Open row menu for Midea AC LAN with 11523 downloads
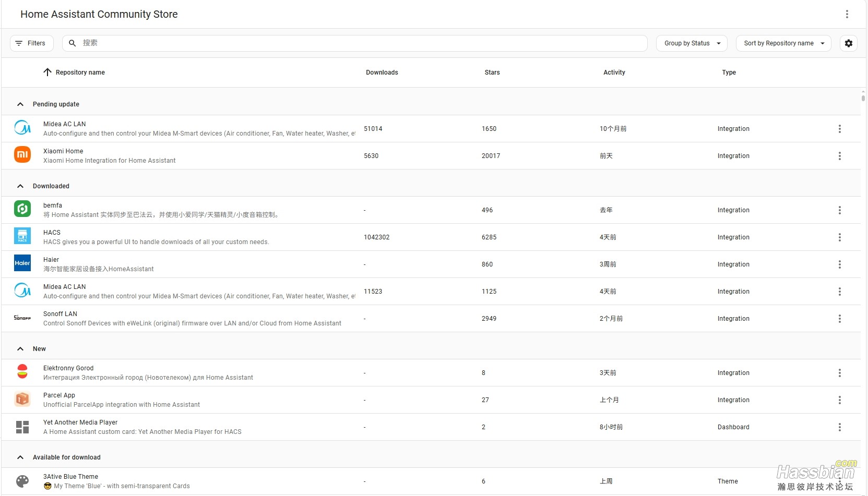The image size is (868, 496). [839, 292]
